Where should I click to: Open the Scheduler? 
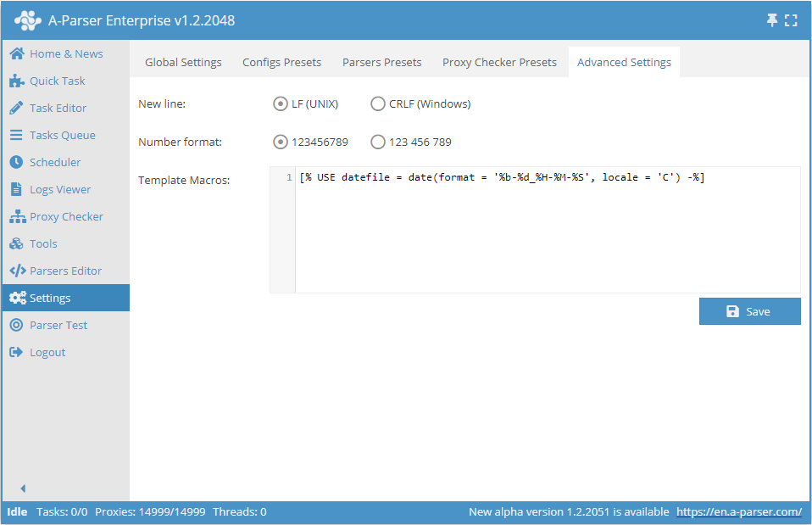57,162
